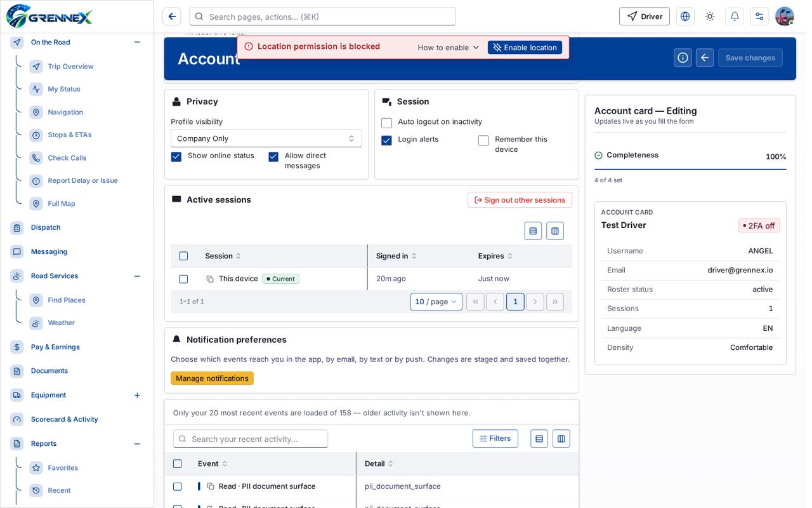Go to Messaging in the sidebar
This screenshot has height=508, width=812.
pyautogui.click(x=49, y=251)
